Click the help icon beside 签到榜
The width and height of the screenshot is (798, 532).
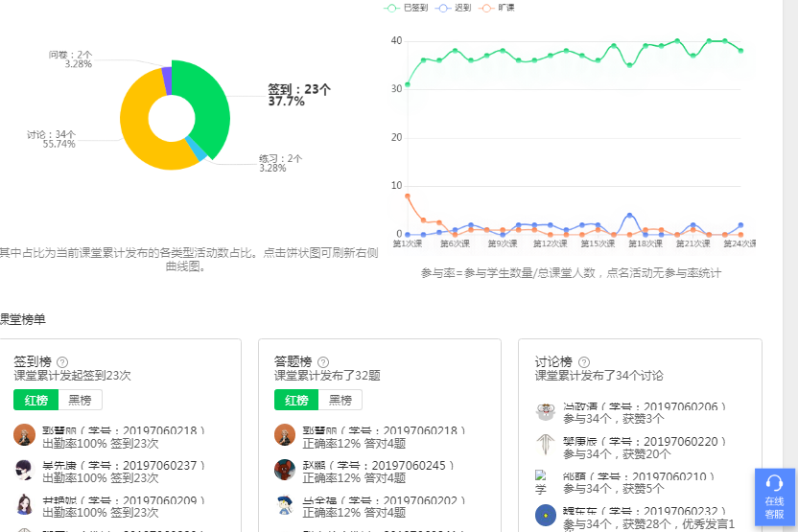point(62,361)
